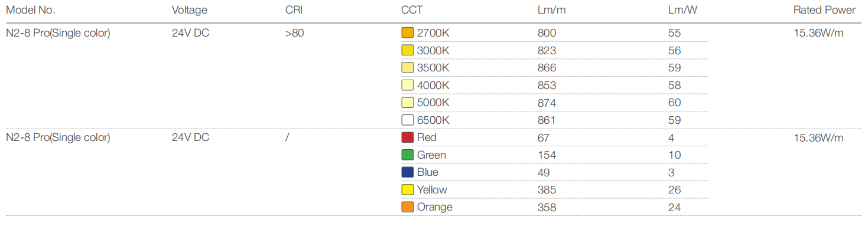Click the Voltage column header
Image resolution: width=868 pixels, height=230 pixels.
(189, 10)
